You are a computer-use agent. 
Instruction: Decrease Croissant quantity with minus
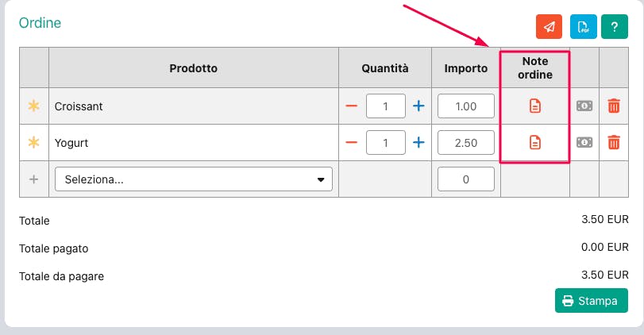click(352, 106)
